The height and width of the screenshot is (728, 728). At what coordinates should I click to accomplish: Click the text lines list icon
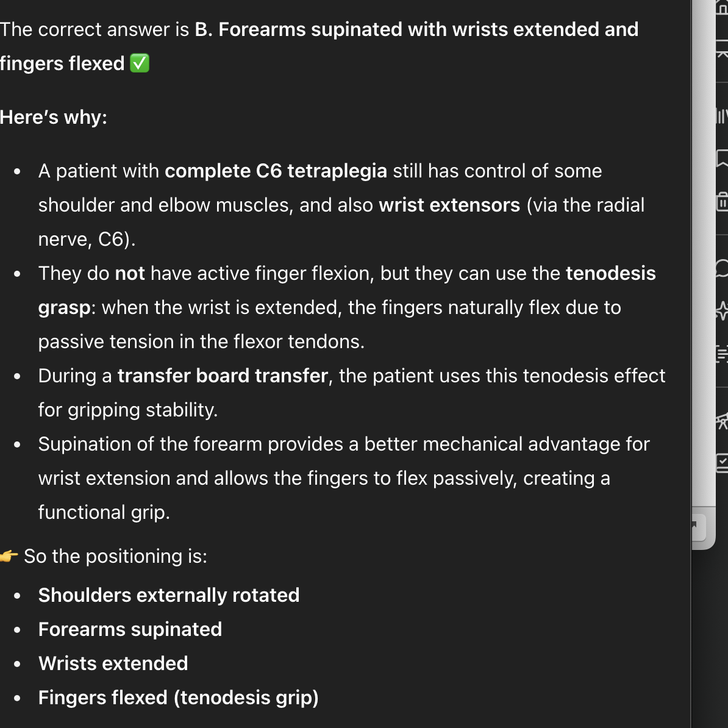tap(723, 353)
